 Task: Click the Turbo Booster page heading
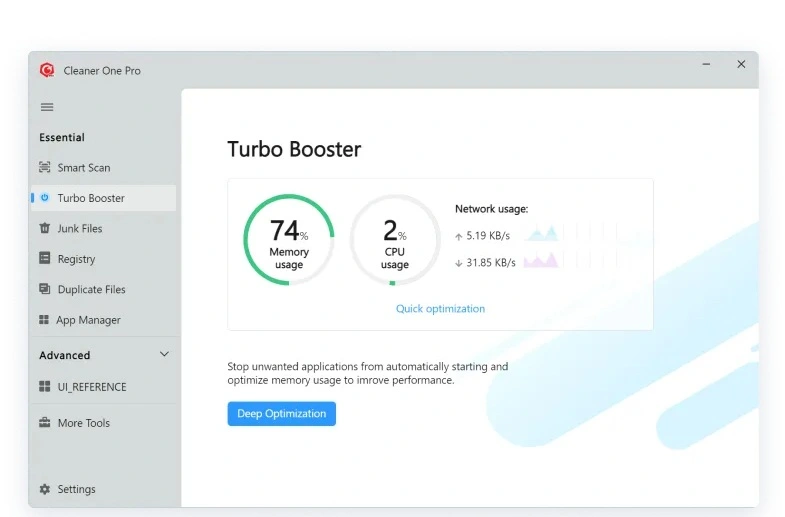pos(294,149)
